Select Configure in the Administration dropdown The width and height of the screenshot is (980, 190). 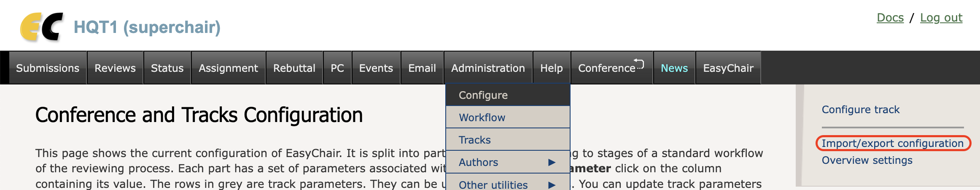tap(483, 95)
